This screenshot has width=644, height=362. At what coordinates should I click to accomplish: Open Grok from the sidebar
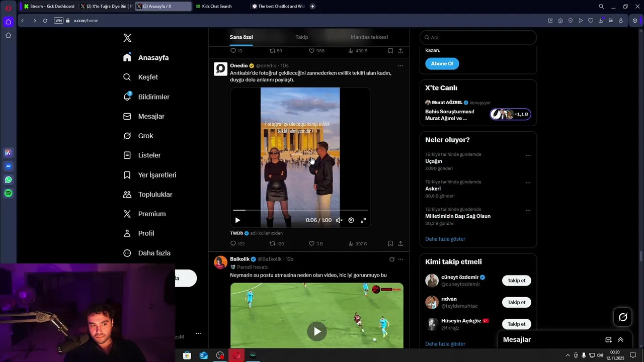point(138,136)
